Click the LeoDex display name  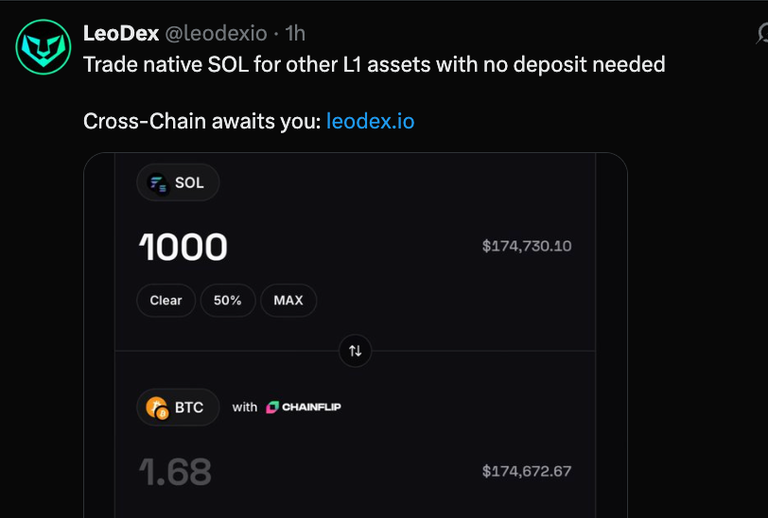pyautogui.click(x=121, y=33)
